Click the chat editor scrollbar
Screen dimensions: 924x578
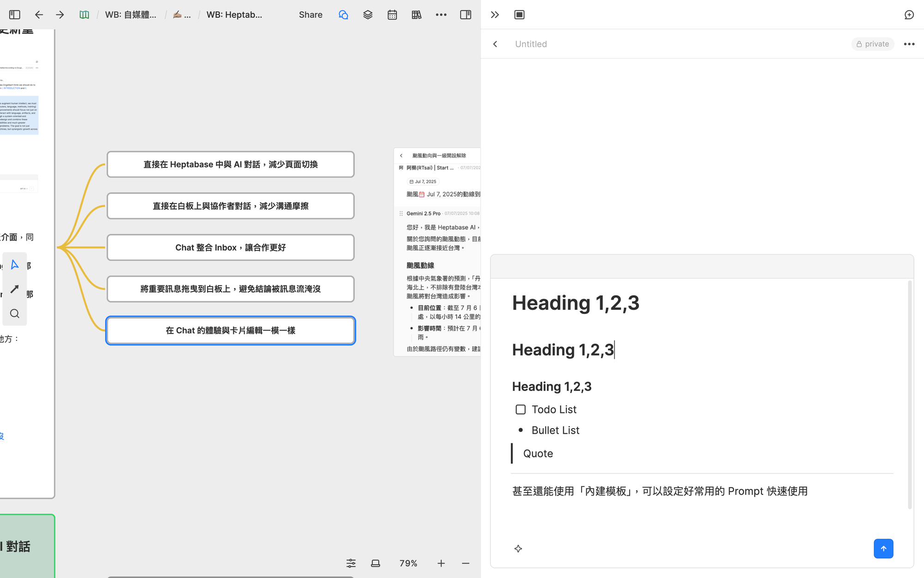tap(910, 395)
